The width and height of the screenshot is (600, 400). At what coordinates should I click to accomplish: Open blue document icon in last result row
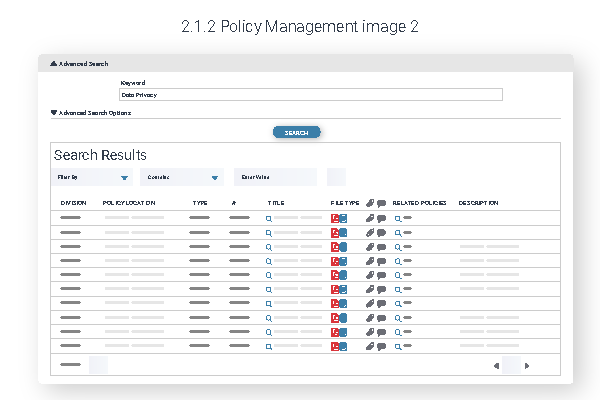343,346
